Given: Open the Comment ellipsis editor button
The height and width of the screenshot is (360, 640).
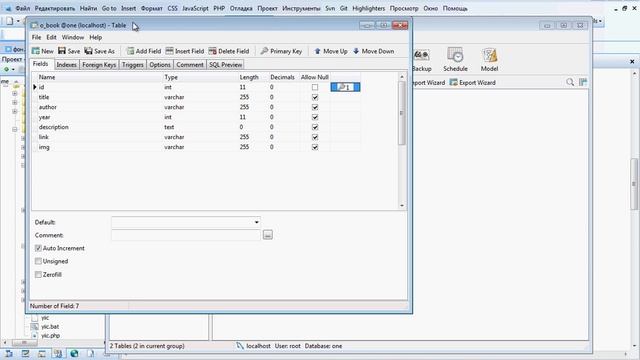Looking at the screenshot, I should coord(268,235).
